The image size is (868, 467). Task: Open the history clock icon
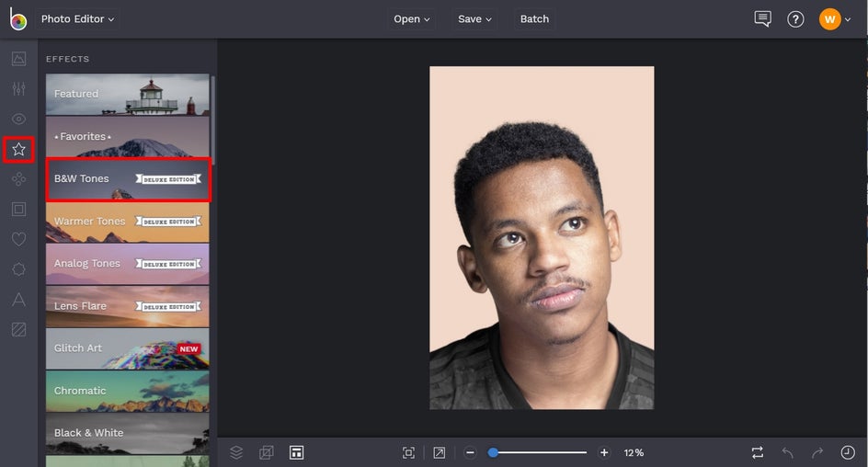coord(848,452)
